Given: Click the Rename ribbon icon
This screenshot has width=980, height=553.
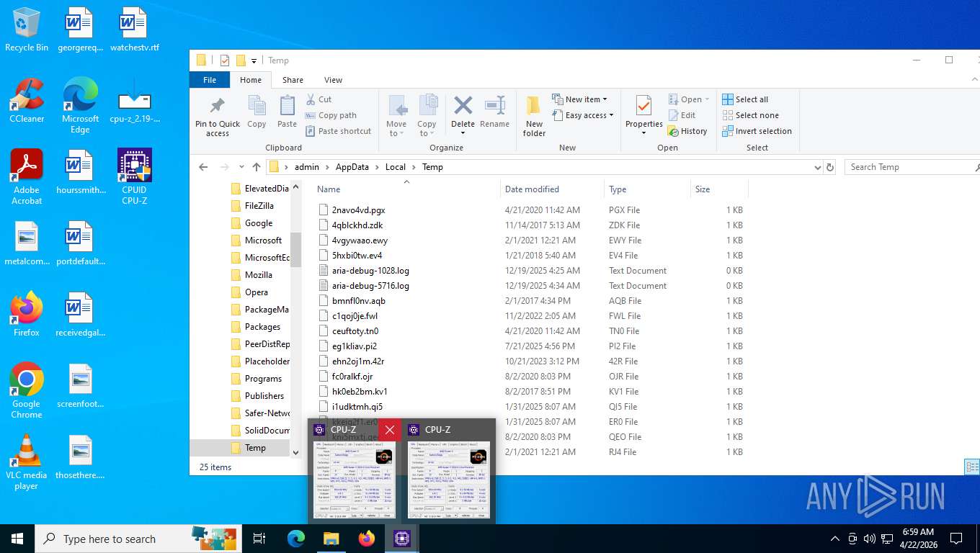Looking at the screenshot, I should (x=494, y=112).
